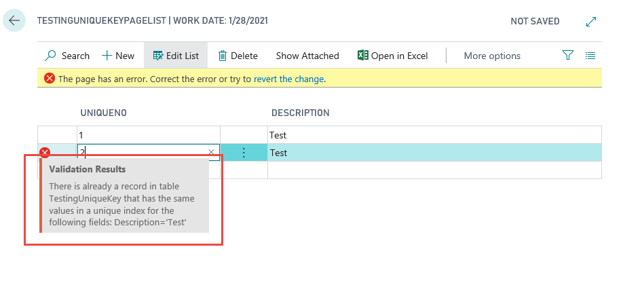Viewport: 644px width, 283px height.
Task: Click the DESCRIPTION column header
Action: [x=301, y=113]
